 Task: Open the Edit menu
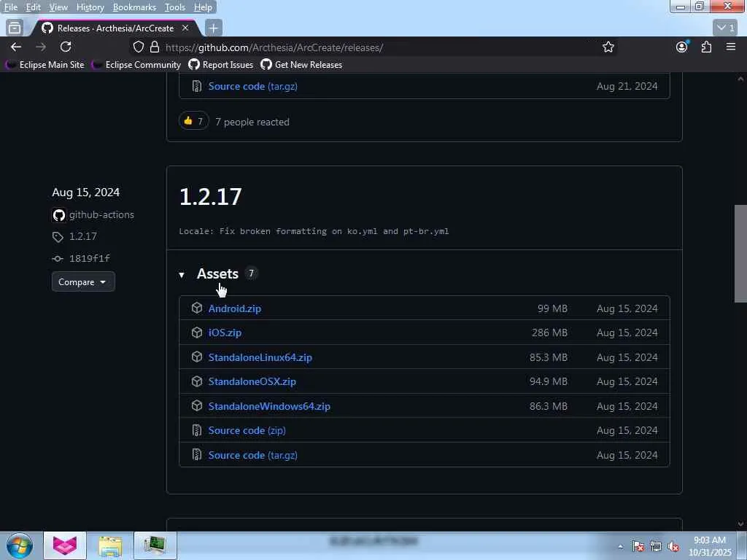33,7
